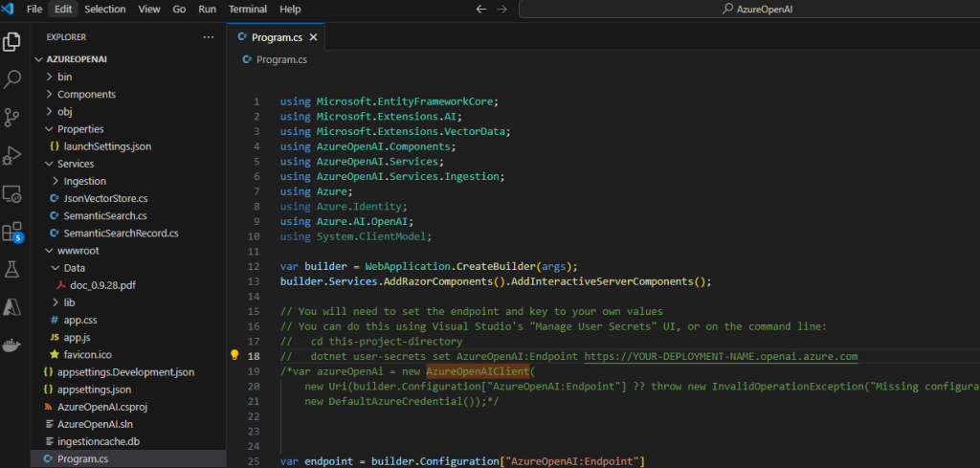Click the lightbulb code action on line 18
Viewport: 980px width, 468px height.
(235, 355)
